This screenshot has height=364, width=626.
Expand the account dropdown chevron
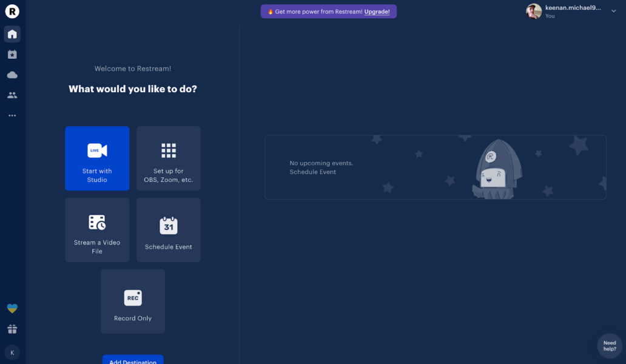[x=614, y=11]
